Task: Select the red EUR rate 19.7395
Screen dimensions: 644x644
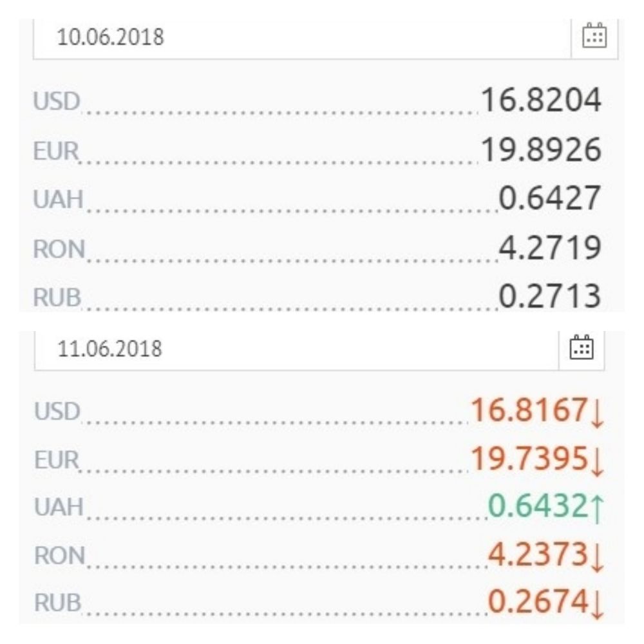Action: tap(528, 459)
